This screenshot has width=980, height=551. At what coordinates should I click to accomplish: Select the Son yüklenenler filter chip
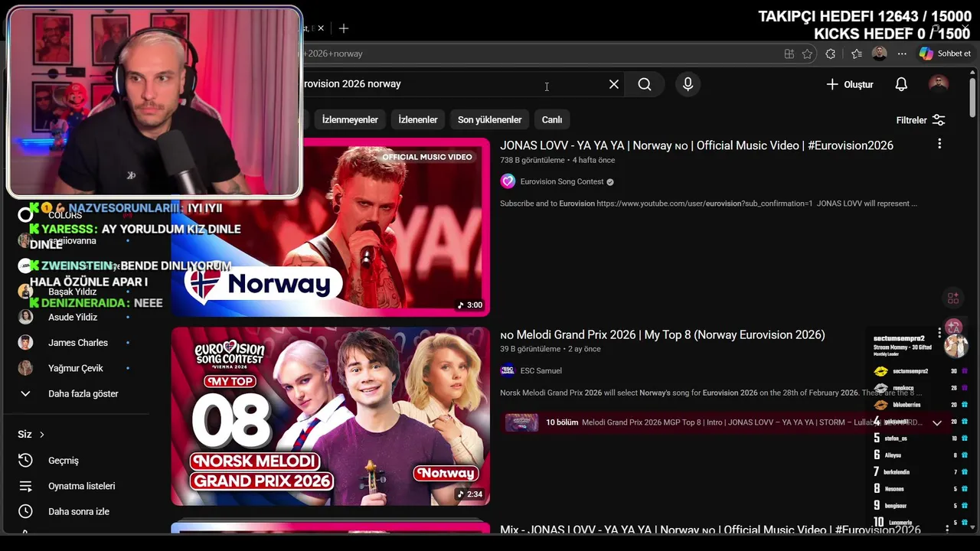pos(489,119)
